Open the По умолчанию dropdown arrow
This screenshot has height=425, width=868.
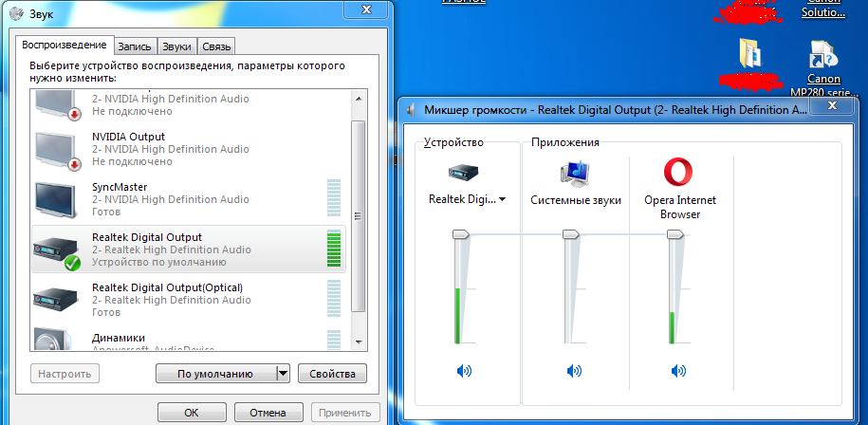point(283,374)
